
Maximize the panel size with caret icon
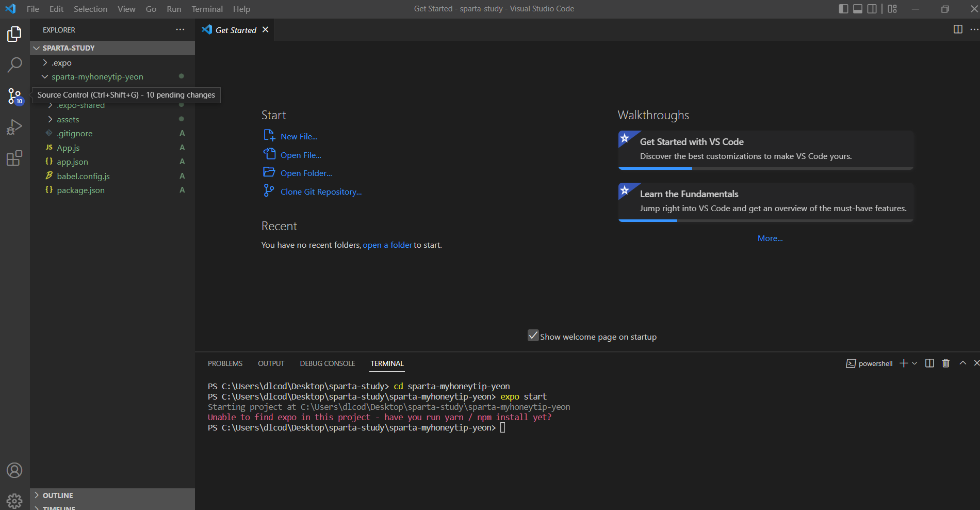point(962,363)
